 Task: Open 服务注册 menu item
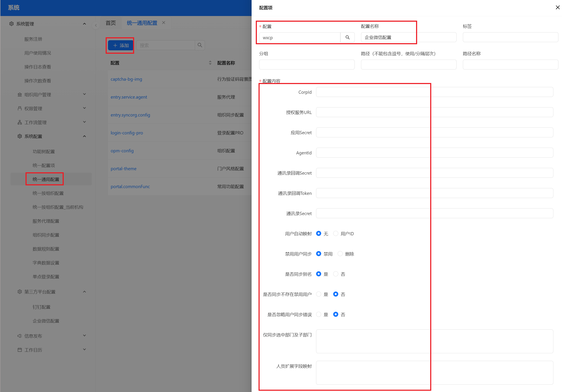coord(33,39)
